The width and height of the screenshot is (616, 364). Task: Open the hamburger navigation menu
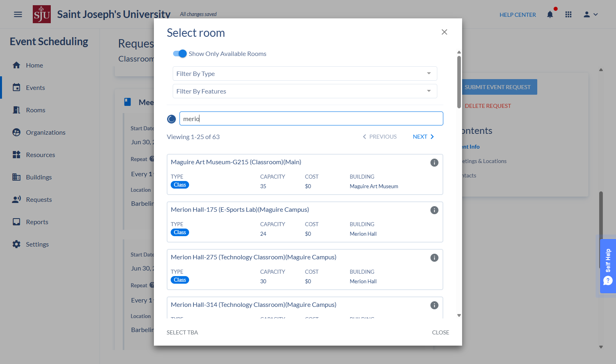[18, 14]
